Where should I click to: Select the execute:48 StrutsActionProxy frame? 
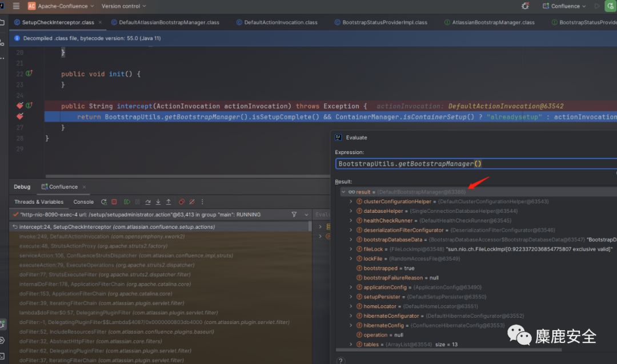(160, 246)
